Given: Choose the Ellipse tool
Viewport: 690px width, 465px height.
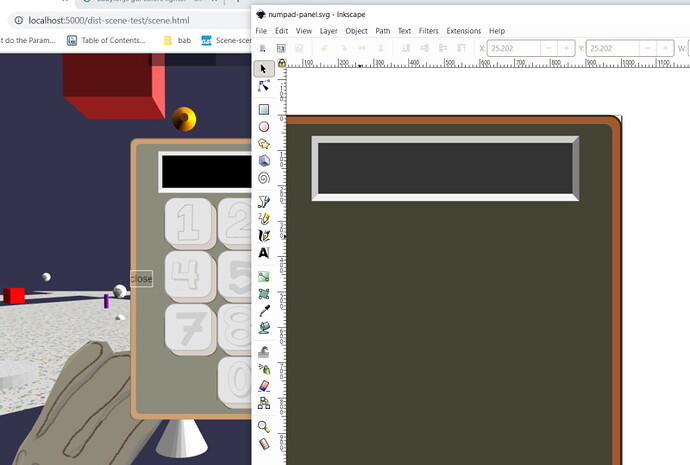Looking at the screenshot, I should 264,127.
